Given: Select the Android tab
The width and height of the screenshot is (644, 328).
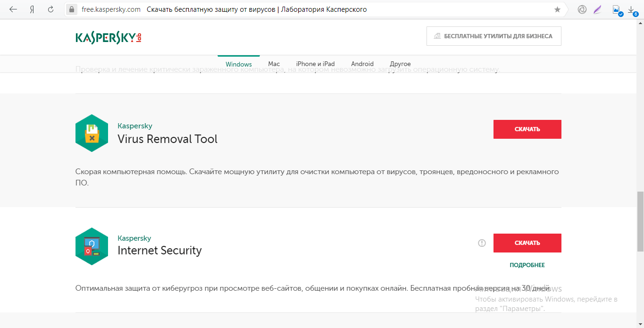Looking at the screenshot, I should 362,64.
